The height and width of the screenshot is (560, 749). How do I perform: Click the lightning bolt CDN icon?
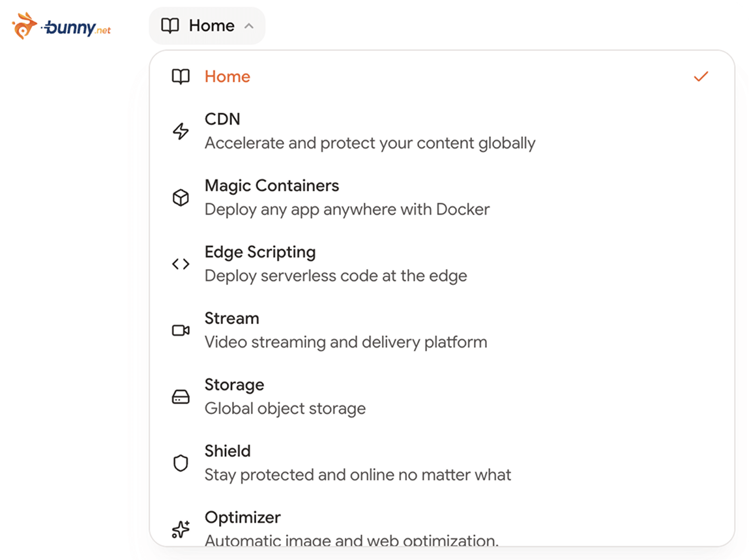coord(181,131)
